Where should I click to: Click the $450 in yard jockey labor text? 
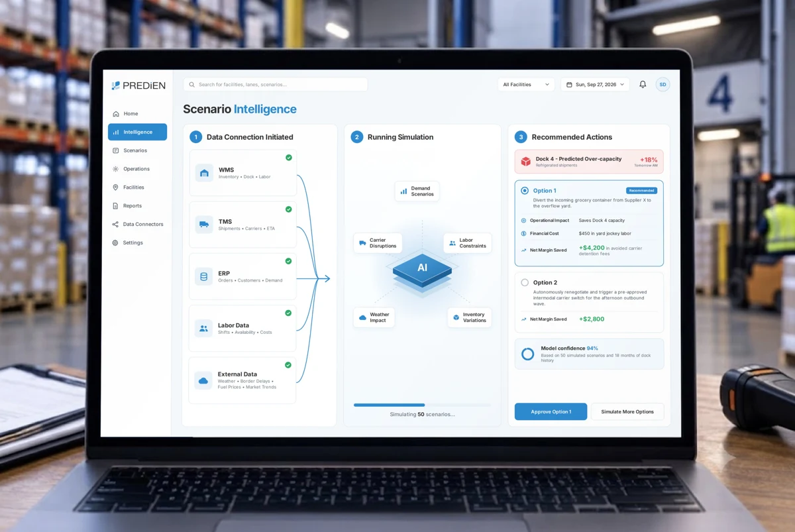click(x=605, y=234)
